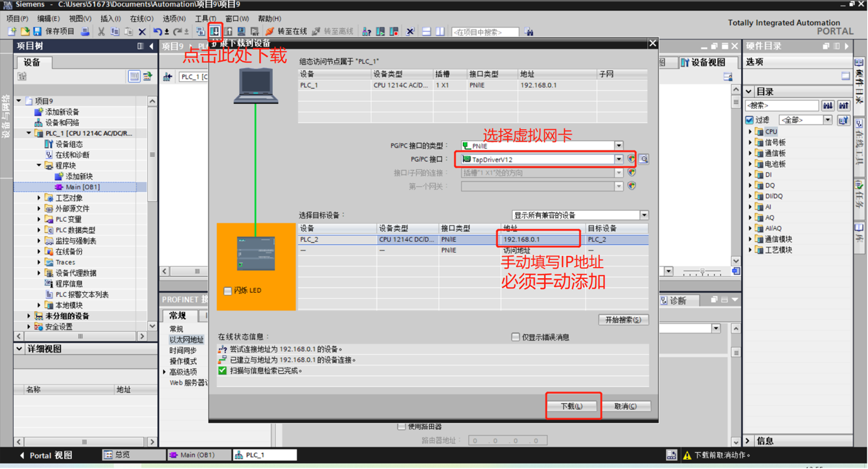Click the 下载(L) button
868x469 pixels.
click(572, 406)
